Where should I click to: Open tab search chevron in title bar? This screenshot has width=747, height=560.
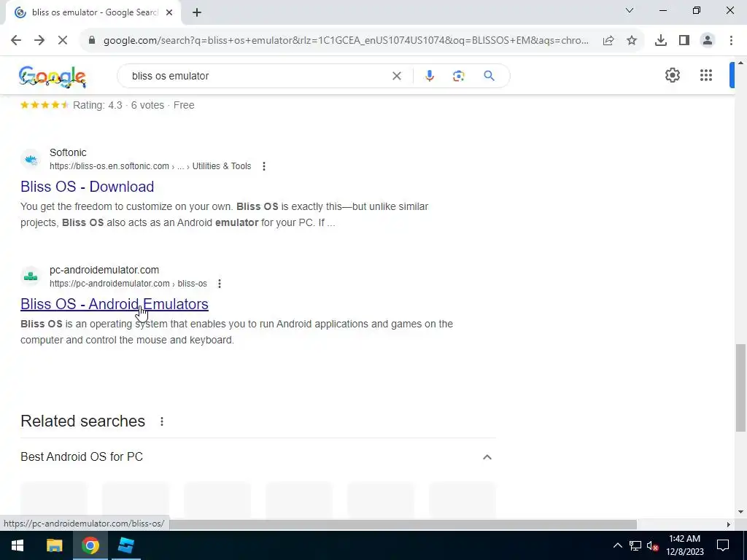click(x=630, y=10)
